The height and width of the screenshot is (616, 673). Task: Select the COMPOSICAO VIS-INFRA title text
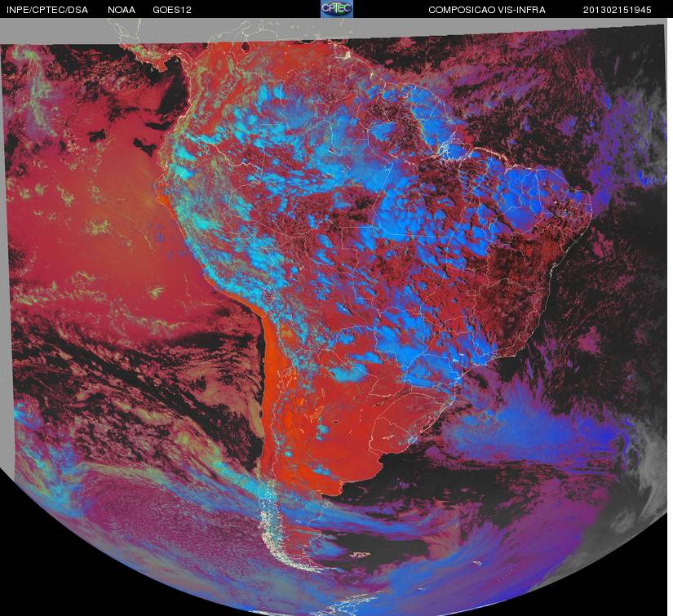pos(487,10)
